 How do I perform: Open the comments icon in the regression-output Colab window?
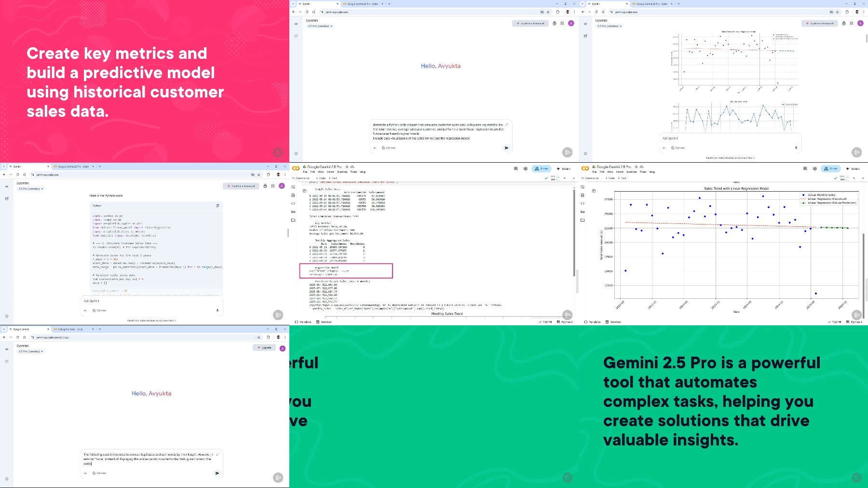coord(515,168)
